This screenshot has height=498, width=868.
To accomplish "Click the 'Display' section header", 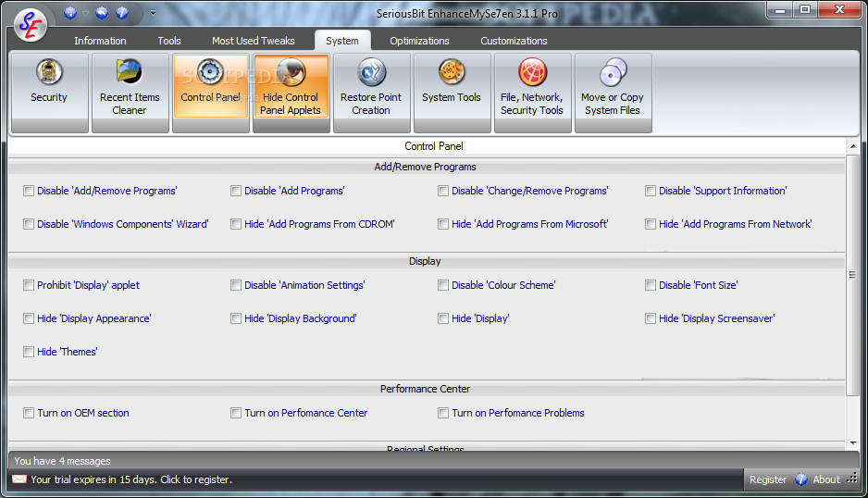I will click(425, 261).
